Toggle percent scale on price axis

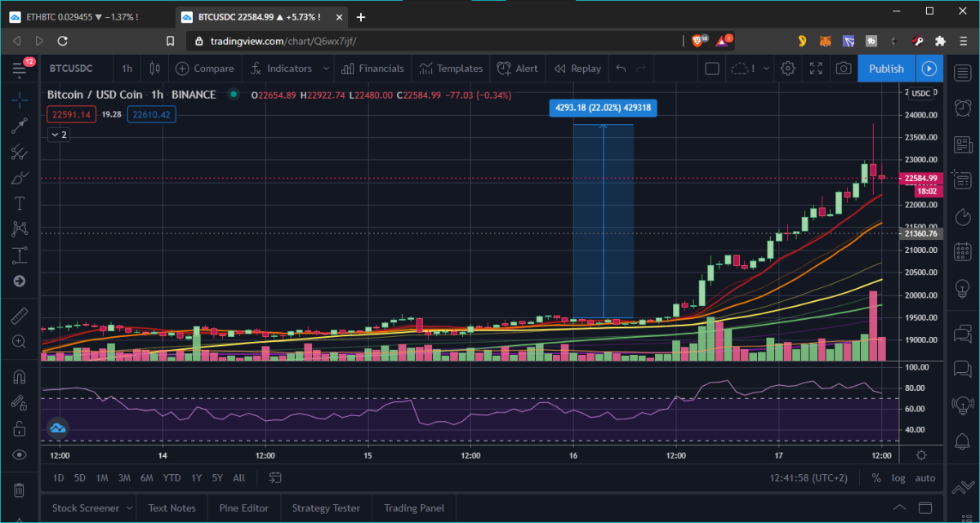(876, 478)
